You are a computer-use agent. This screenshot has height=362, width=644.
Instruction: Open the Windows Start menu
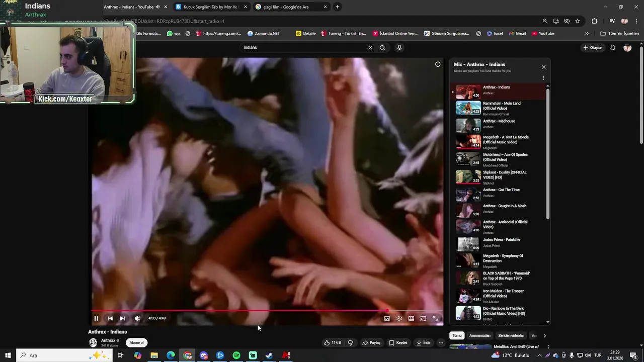click(8, 355)
